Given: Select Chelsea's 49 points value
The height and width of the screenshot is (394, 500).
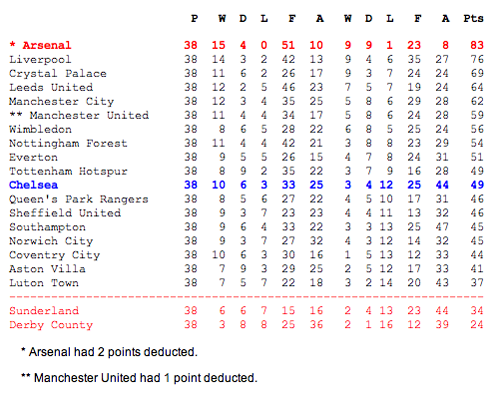Looking at the screenshot, I should [x=477, y=185].
